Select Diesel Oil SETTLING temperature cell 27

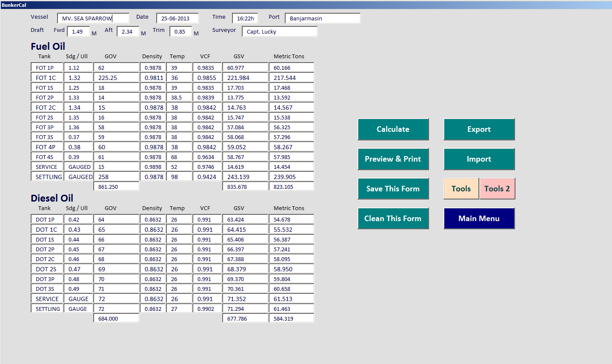click(x=179, y=309)
